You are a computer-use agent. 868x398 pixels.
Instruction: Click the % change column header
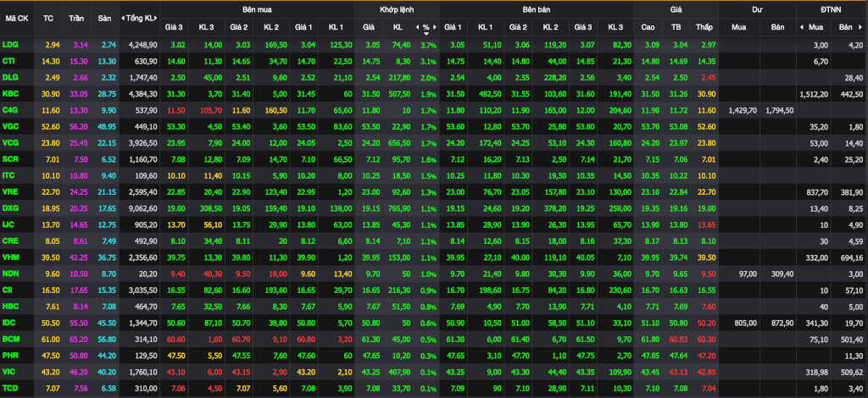(x=426, y=26)
